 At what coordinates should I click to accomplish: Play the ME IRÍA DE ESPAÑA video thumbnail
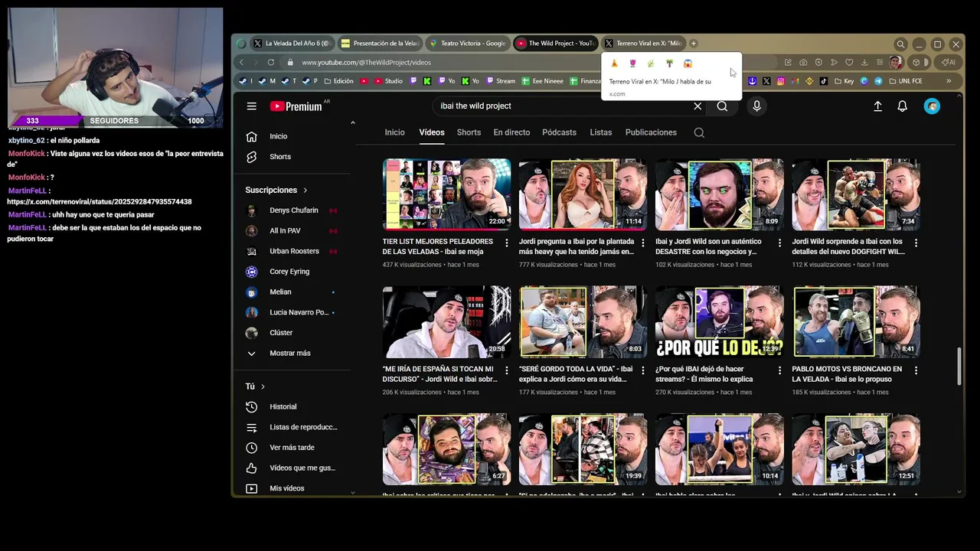(446, 322)
